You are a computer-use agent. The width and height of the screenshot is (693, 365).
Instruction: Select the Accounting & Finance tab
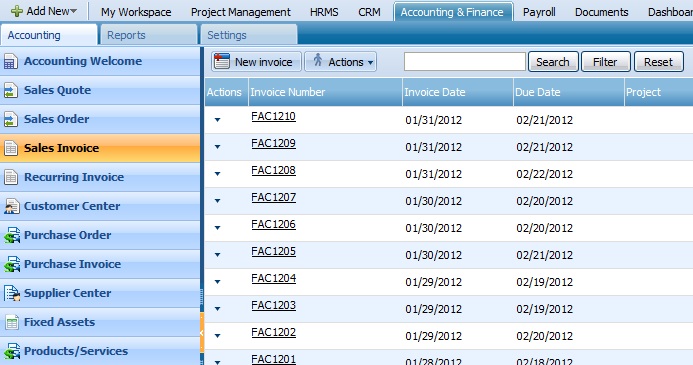453,12
